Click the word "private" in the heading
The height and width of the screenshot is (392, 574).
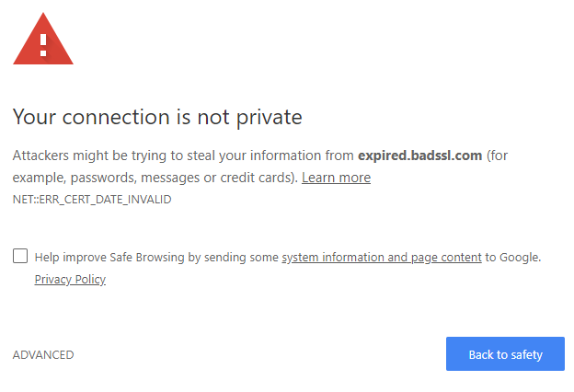click(269, 117)
